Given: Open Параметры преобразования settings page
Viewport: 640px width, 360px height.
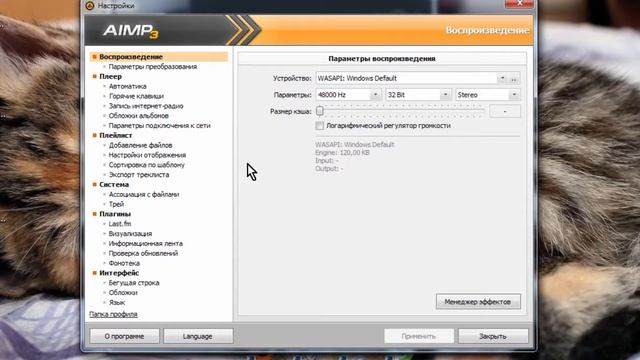Looking at the screenshot, I should tap(153, 67).
